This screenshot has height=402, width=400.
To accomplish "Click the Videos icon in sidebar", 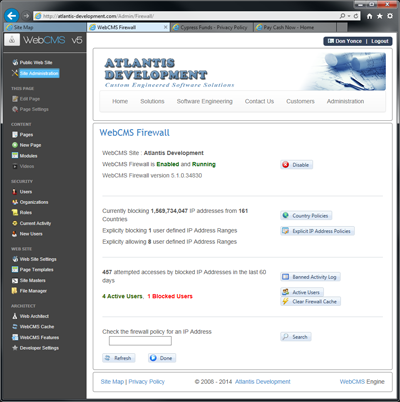I will pyautogui.click(x=15, y=166).
